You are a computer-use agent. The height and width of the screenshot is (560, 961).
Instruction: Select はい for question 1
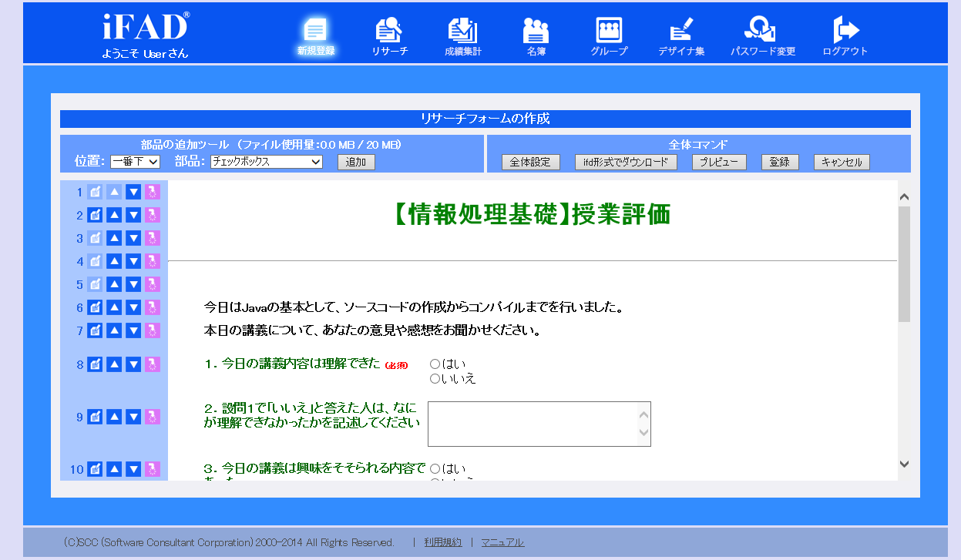(x=435, y=364)
